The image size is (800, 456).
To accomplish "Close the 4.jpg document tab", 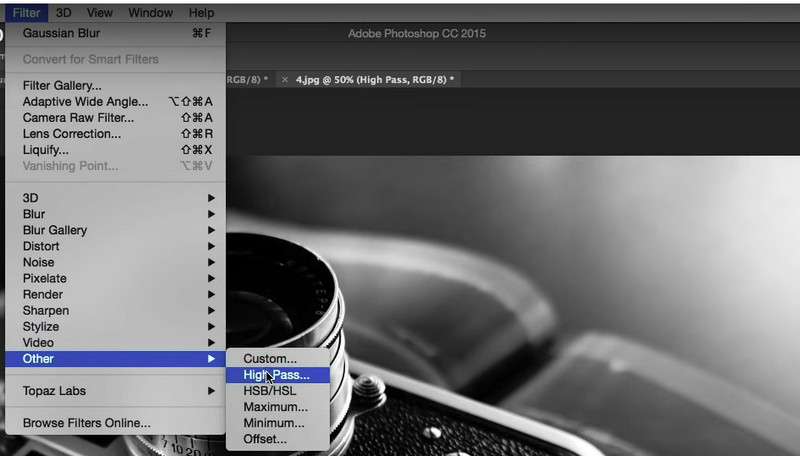I will pyautogui.click(x=285, y=80).
